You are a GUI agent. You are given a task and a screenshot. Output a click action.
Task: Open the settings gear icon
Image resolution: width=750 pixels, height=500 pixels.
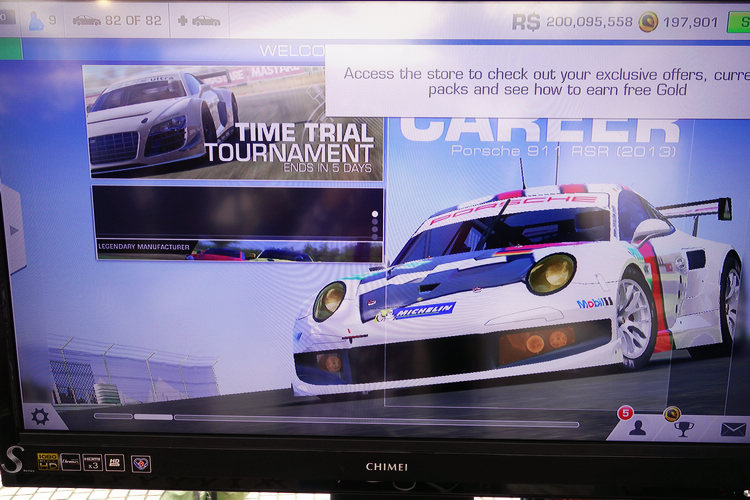(40, 416)
